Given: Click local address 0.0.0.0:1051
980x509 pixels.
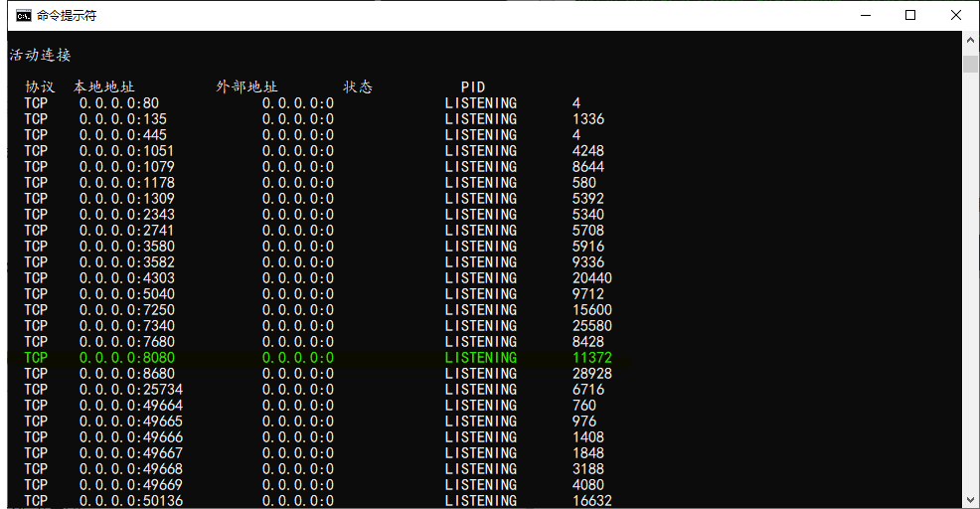Looking at the screenshot, I should click(x=127, y=151).
